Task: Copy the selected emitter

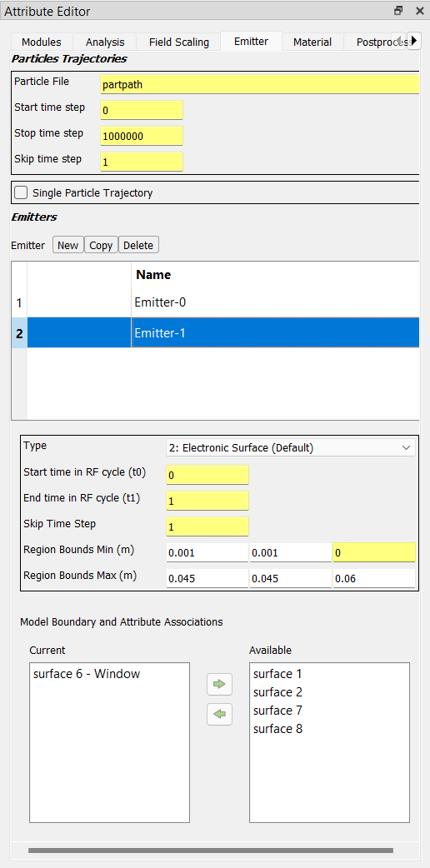Action: (101, 245)
